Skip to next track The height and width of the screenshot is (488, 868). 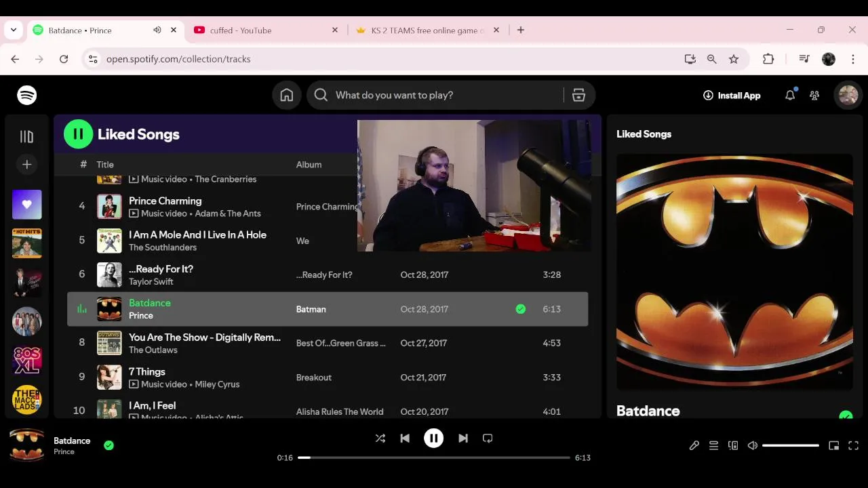[x=463, y=439]
